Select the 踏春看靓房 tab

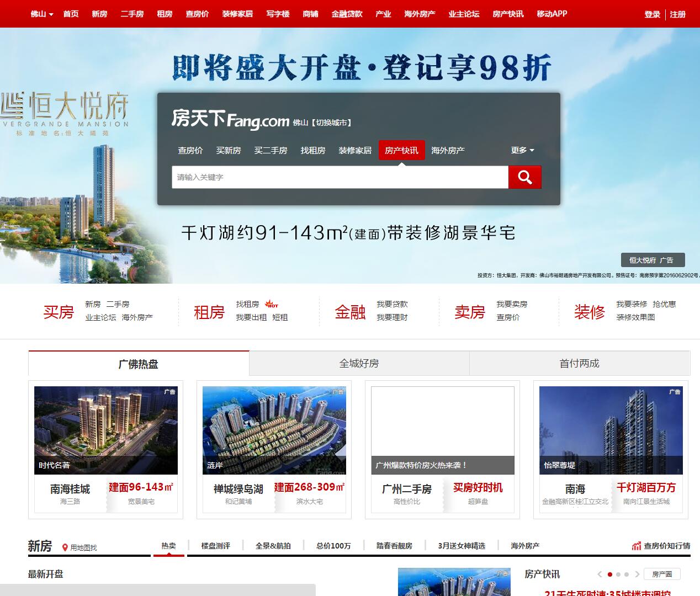[x=394, y=546]
